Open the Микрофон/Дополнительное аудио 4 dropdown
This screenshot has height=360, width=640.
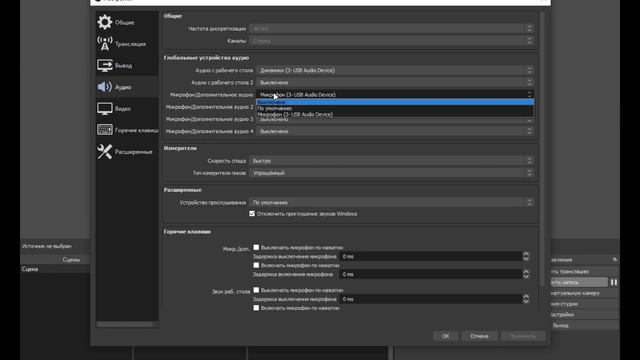[x=395, y=131]
